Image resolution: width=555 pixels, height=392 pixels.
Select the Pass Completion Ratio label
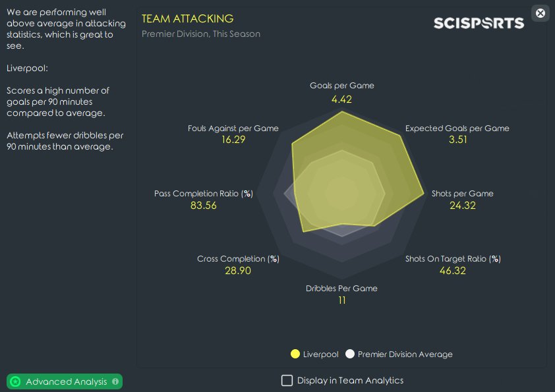coord(204,194)
